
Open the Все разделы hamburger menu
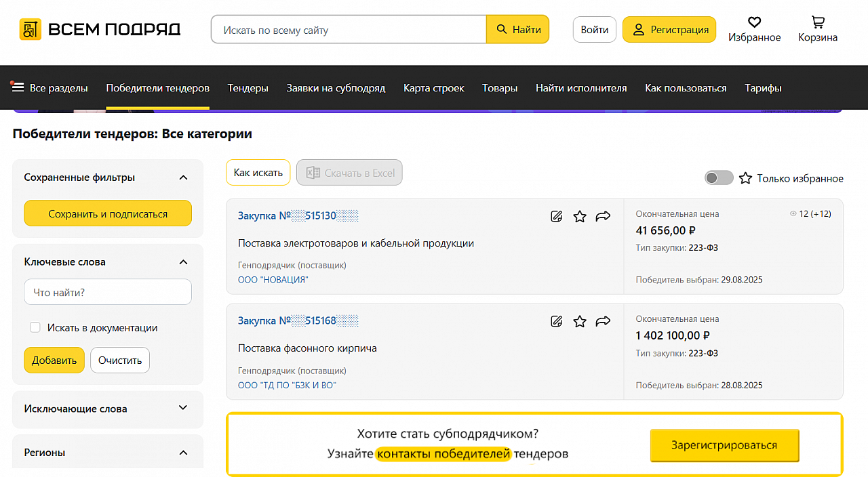pos(18,88)
